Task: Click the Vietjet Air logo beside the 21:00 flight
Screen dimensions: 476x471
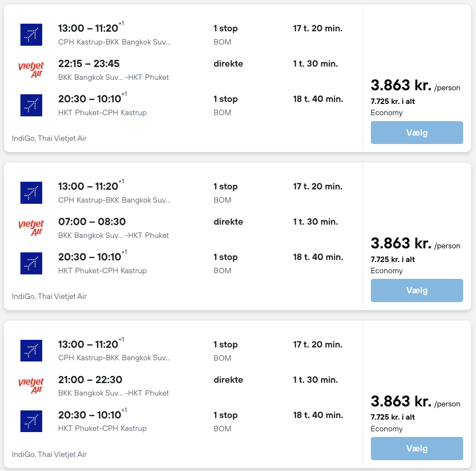Action: tap(31, 386)
